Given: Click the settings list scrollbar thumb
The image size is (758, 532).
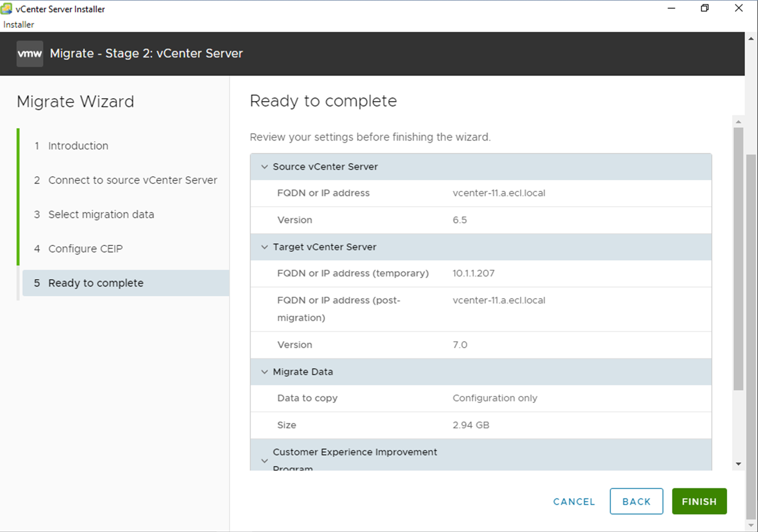Looking at the screenshot, I should [738, 258].
